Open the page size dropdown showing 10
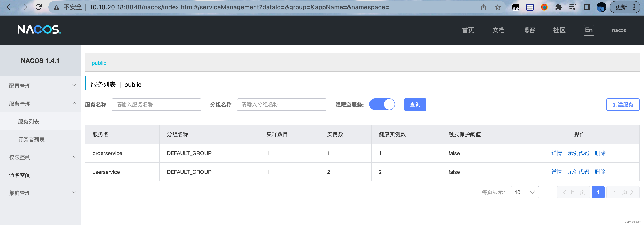644x225 pixels. (x=525, y=192)
